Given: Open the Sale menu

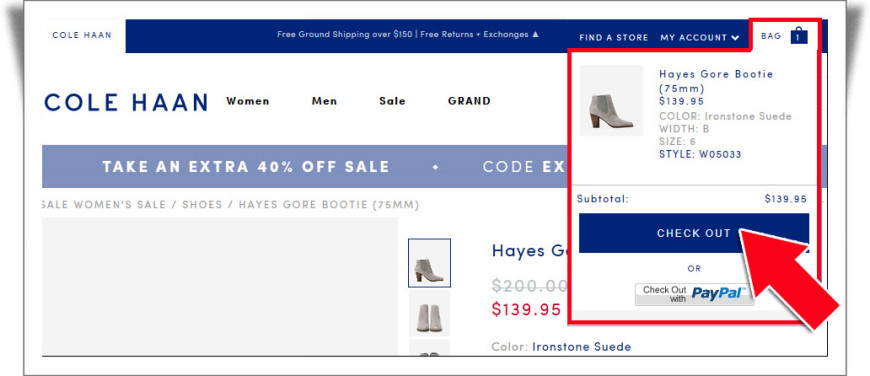Looking at the screenshot, I should 392,101.
